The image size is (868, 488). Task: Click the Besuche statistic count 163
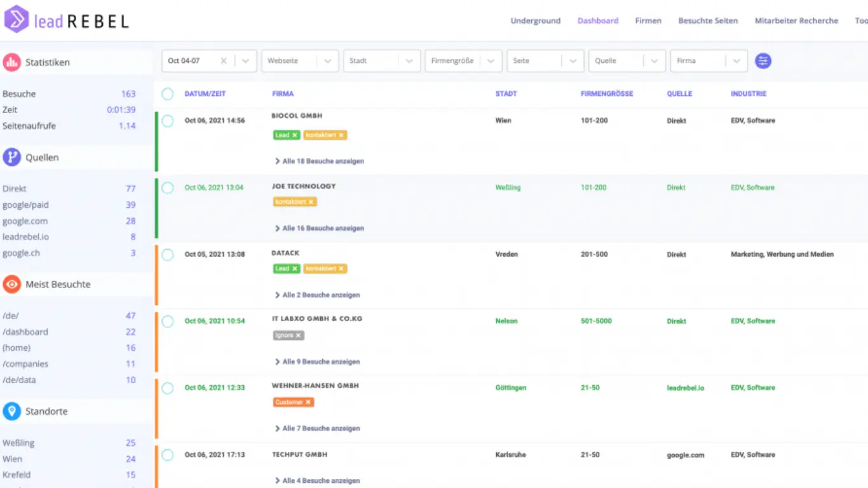click(x=128, y=94)
